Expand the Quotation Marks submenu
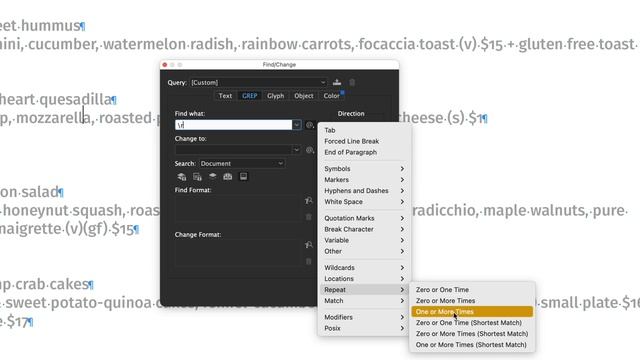 [364, 218]
